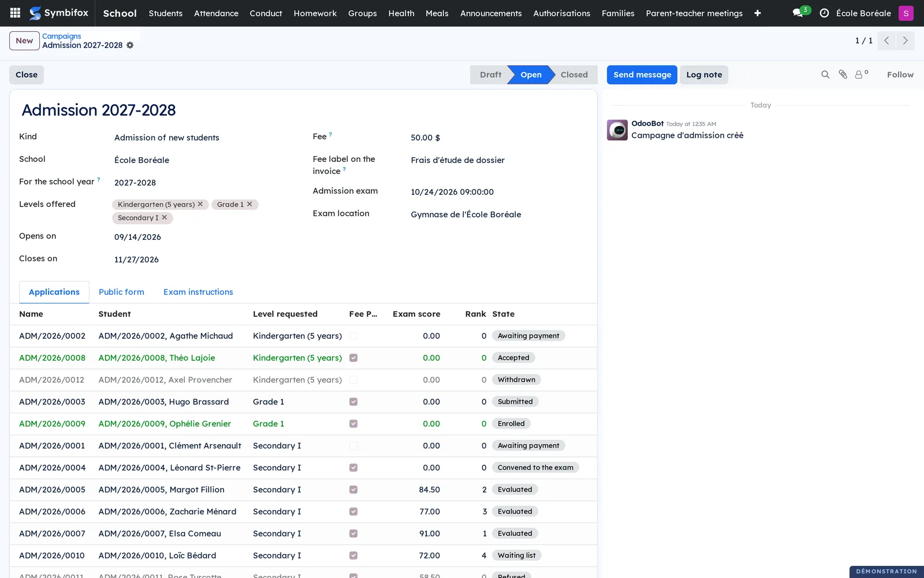Toggle Fee Paid for Agathe Michaud

[x=353, y=336]
